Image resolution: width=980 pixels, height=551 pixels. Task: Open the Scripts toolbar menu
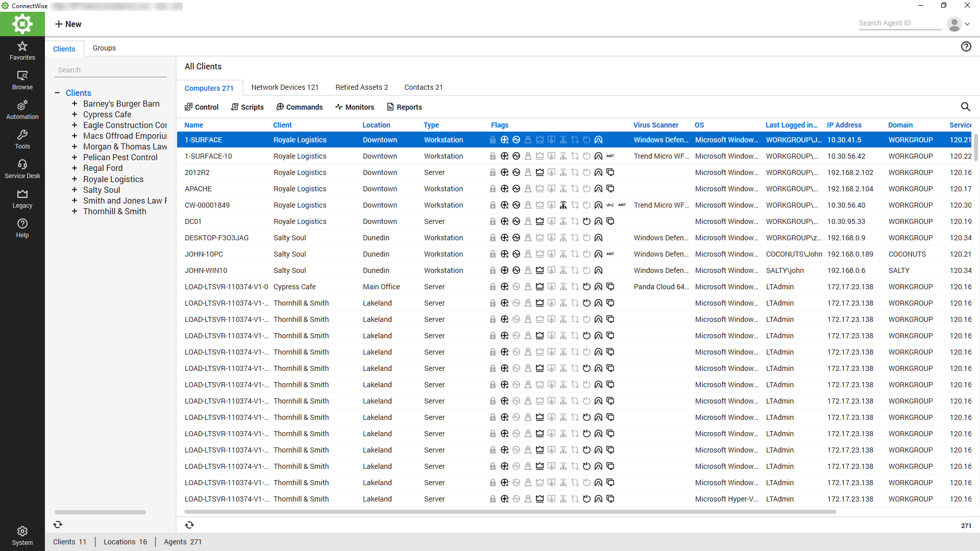[247, 107]
